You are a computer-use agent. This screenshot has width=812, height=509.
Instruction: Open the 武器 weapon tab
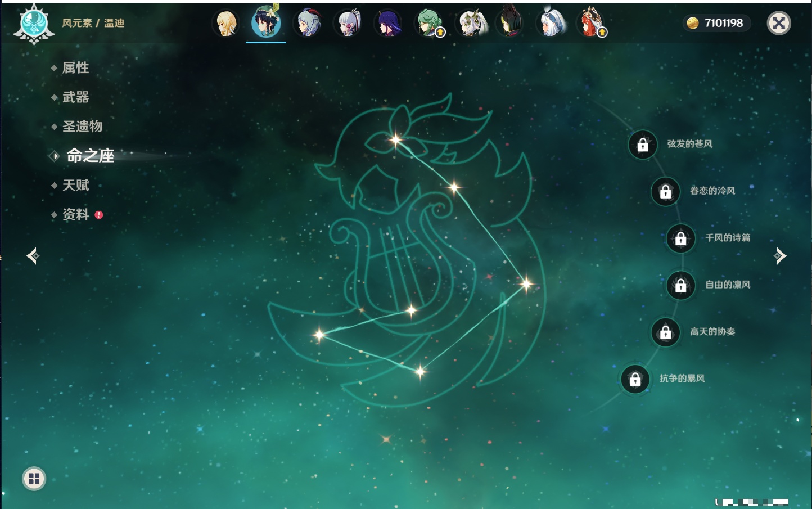tap(75, 97)
